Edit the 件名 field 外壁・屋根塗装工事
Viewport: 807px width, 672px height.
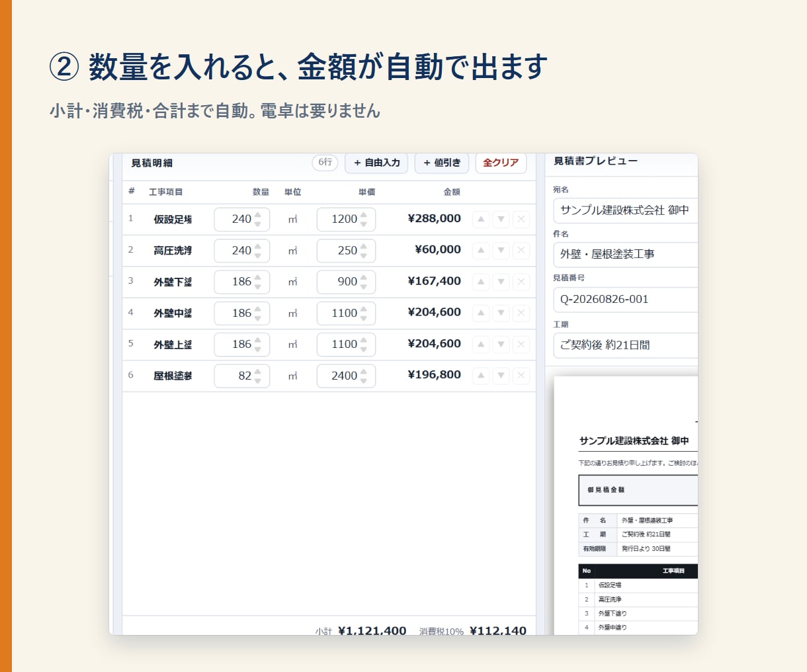point(625,255)
